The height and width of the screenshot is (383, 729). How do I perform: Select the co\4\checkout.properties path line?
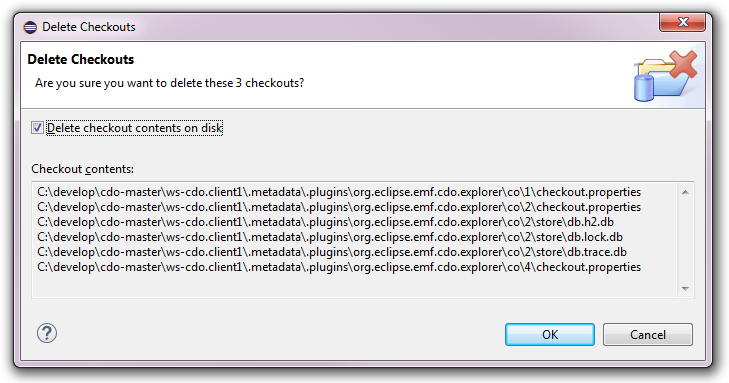point(339,267)
